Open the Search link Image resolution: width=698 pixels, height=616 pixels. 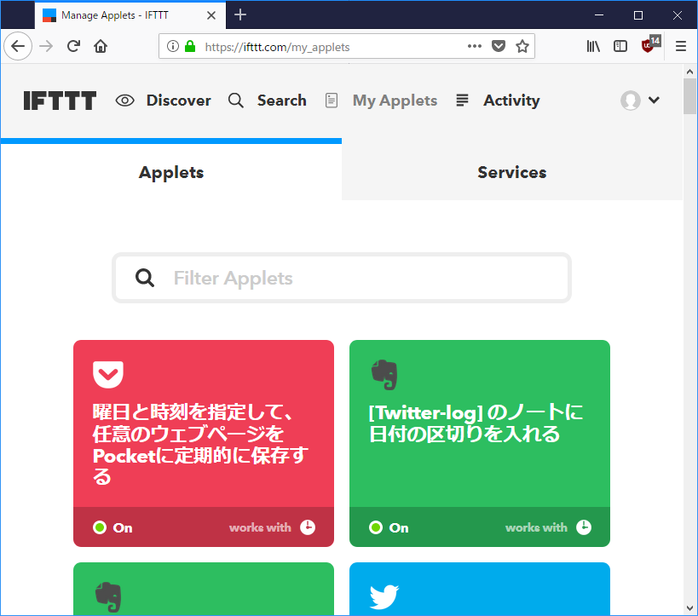click(282, 101)
